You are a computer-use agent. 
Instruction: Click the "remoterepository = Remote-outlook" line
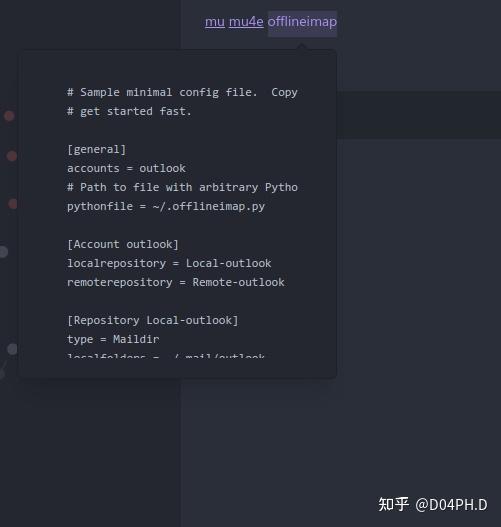176,282
